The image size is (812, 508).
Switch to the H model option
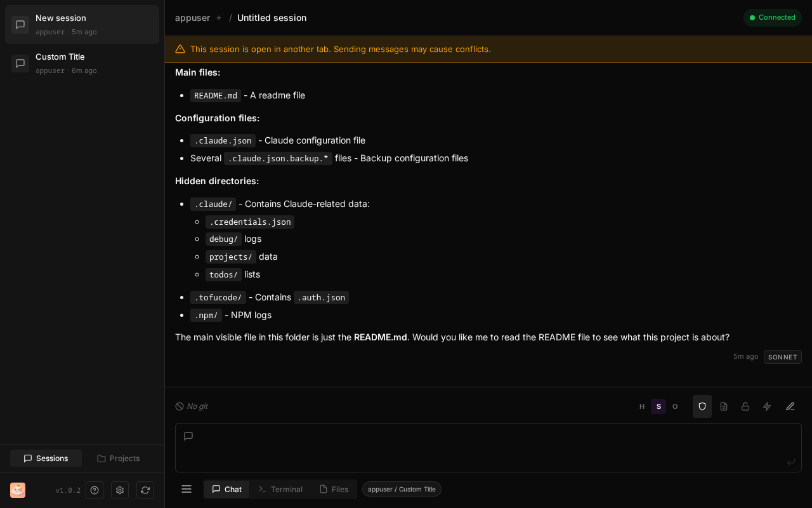click(642, 406)
